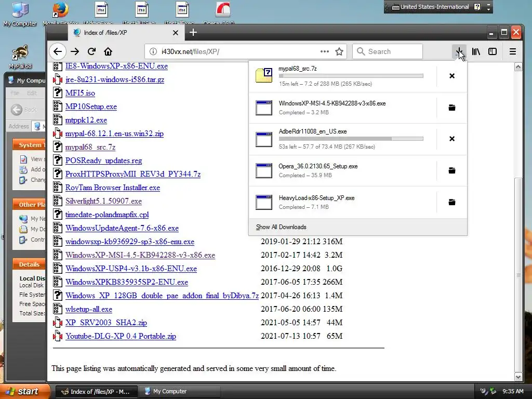Viewport: 532px width, 399px height.
Task: Click page scrollbar down arrow
Action: click(x=518, y=377)
